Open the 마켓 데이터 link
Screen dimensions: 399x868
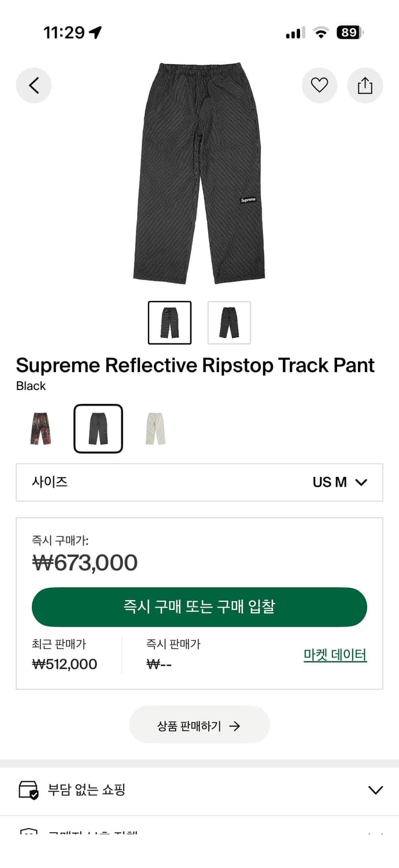[335, 654]
